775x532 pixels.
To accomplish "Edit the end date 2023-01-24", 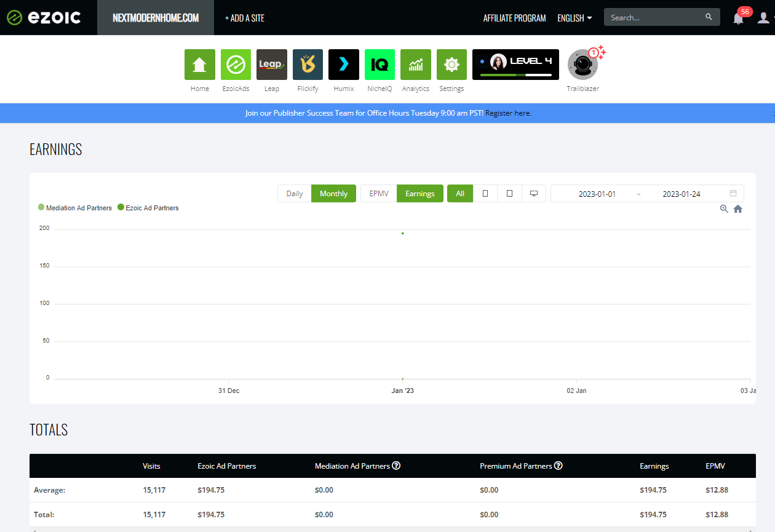I will [x=682, y=194].
